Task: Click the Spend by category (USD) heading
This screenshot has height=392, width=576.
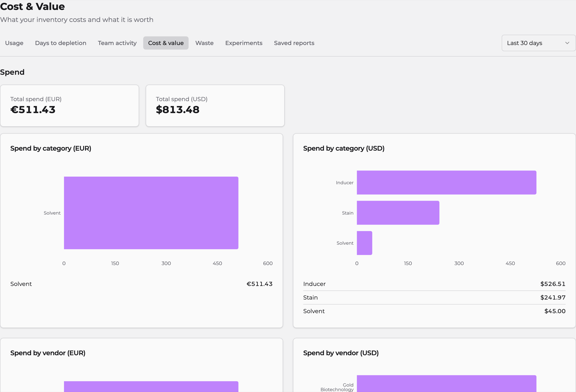Action: tap(344, 148)
